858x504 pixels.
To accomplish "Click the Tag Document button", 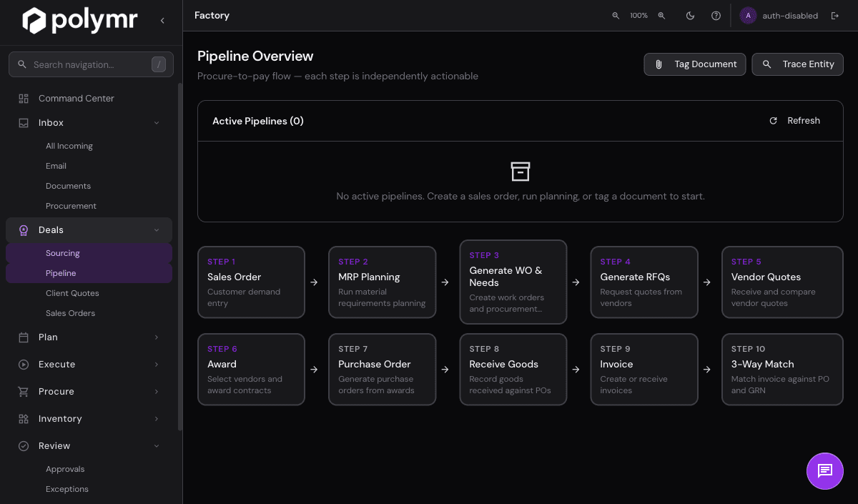I will 695,64.
